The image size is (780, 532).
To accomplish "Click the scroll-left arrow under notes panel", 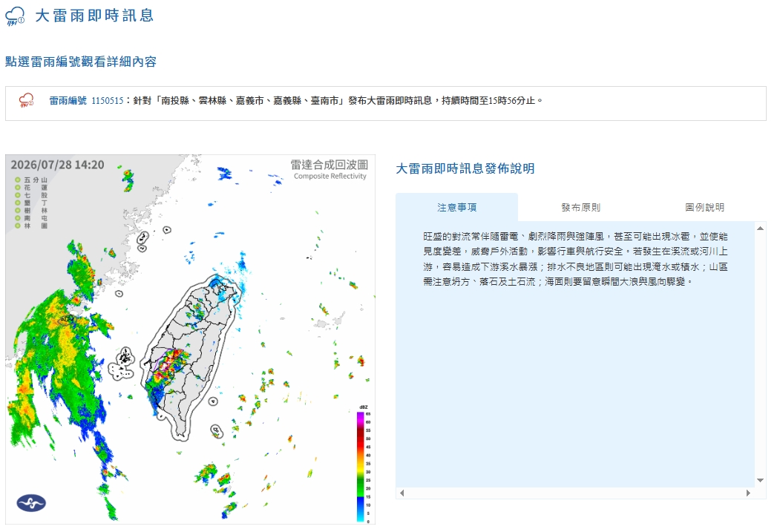I will tap(402, 493).
